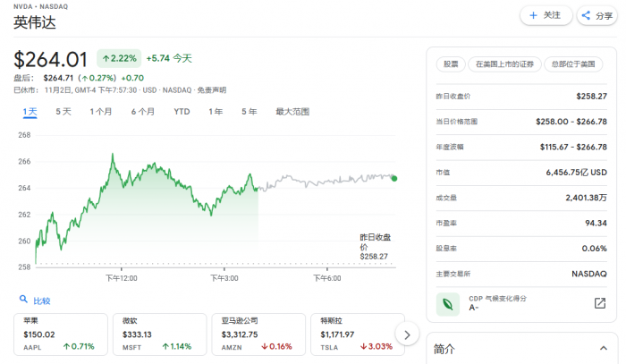Open the 特斯拉 TSLA stock card

(x=353, y=334)
